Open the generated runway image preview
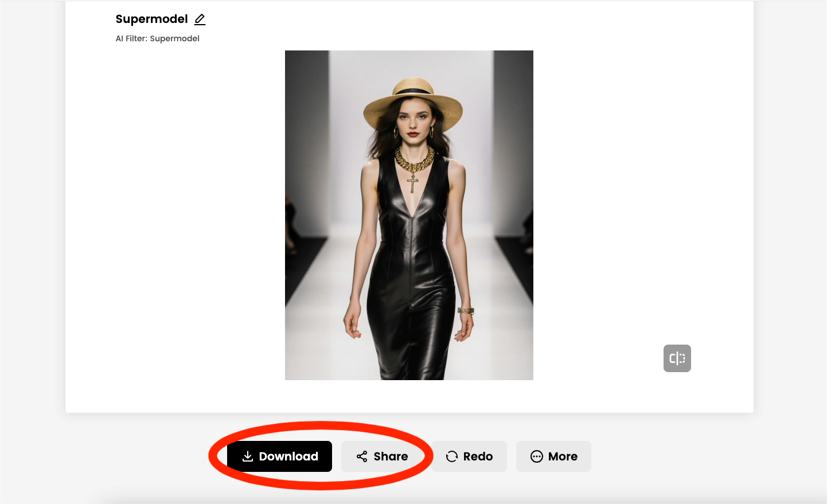The height and width of the screenshot is (504, 827). pyautogui.click(x=409, y=215)
